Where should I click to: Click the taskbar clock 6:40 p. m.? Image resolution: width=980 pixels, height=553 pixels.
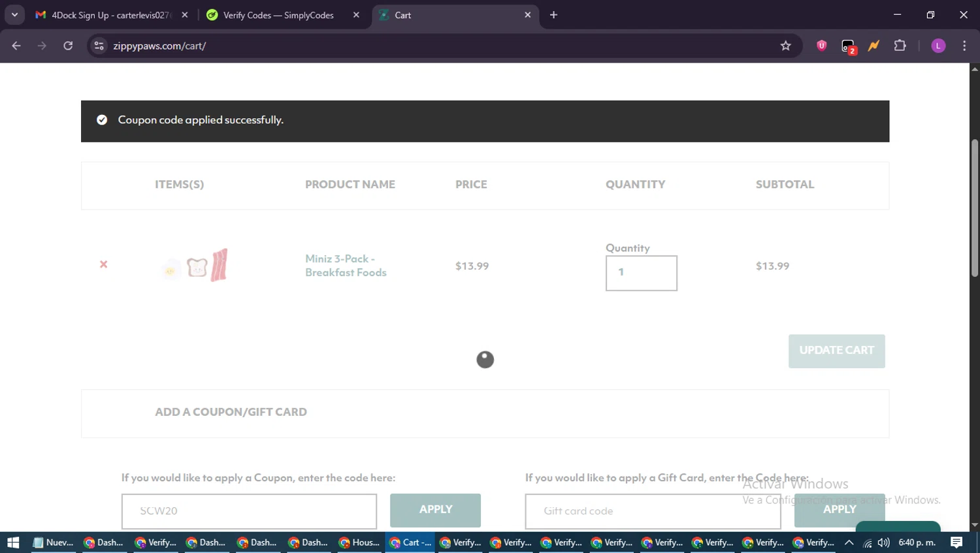[x=917, y=543]
